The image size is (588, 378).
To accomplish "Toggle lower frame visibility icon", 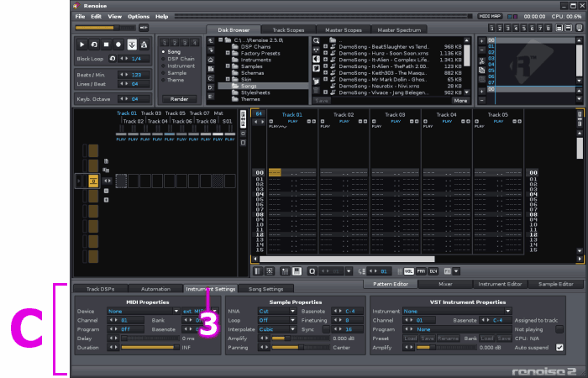I will point(569,28).
